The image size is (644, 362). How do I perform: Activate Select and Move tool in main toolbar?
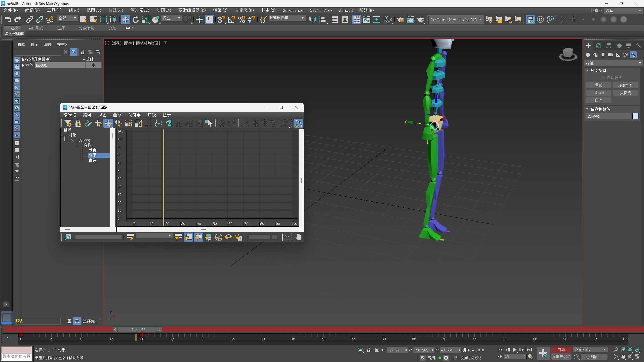pyautogui.click(x=125, y=19)
